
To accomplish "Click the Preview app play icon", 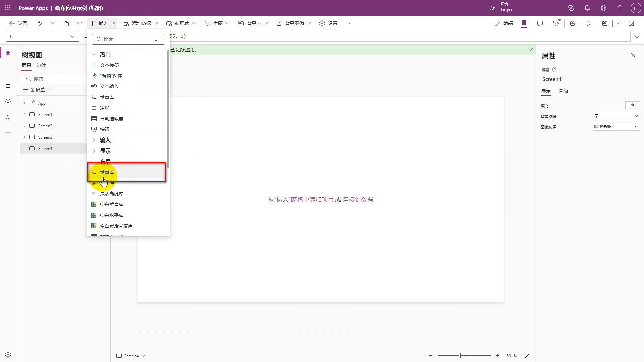I will point(589,23).
